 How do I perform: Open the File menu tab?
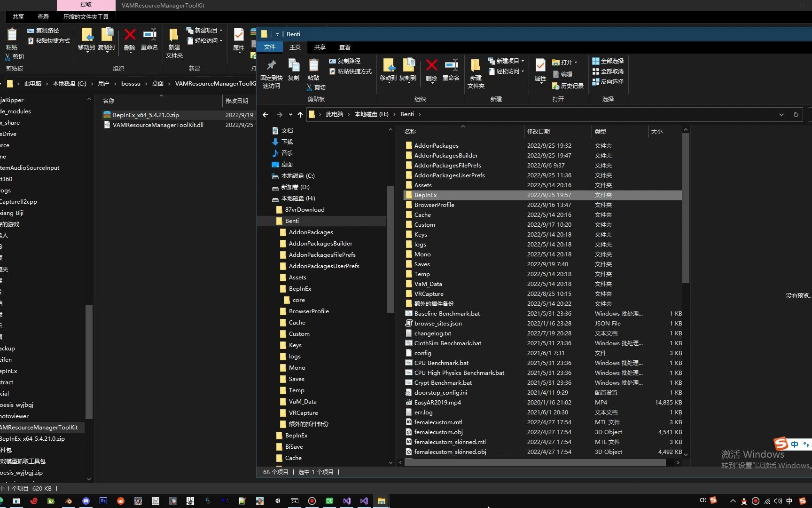pyautogui.click(x=269, y=47)
